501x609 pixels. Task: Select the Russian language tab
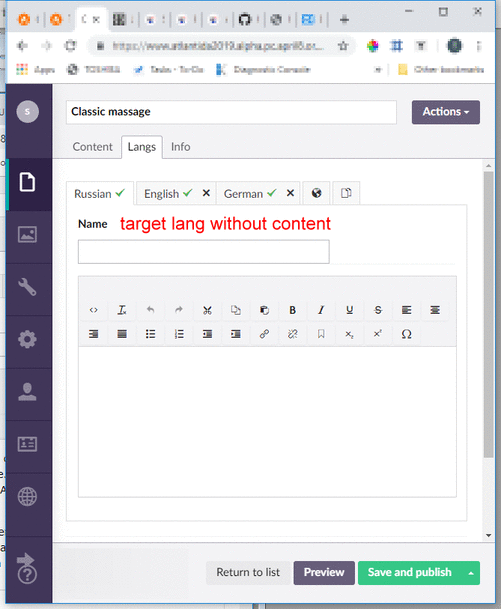99,193
